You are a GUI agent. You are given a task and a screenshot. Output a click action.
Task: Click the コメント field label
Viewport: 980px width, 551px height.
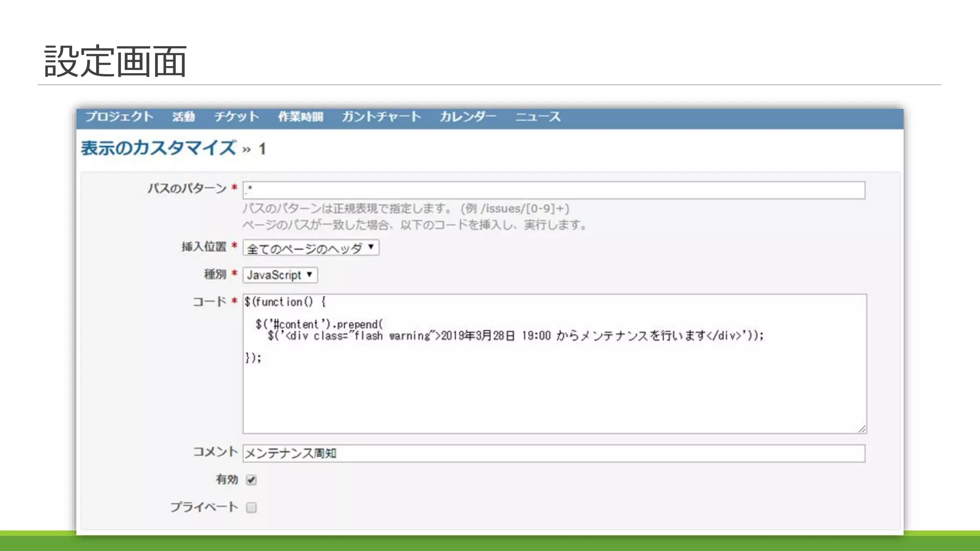tap(215, 452)
